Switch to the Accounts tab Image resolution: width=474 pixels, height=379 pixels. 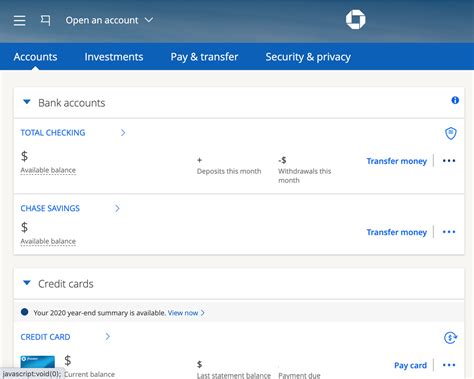click(x=35, y=57)
